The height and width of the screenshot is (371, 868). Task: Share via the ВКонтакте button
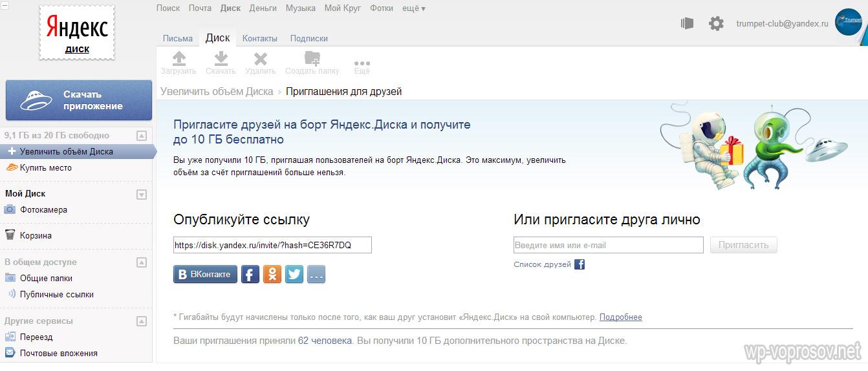tap(205, 274)
